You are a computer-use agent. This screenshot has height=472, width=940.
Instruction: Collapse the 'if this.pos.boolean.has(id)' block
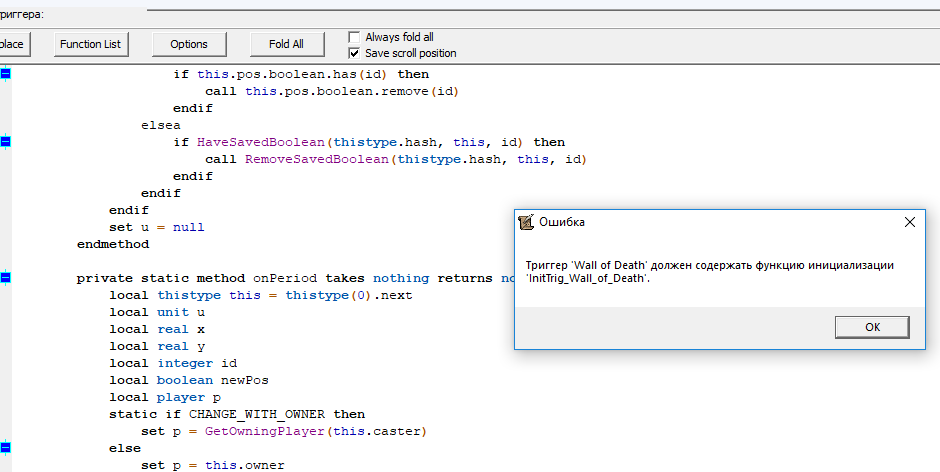tap(6, 74)
